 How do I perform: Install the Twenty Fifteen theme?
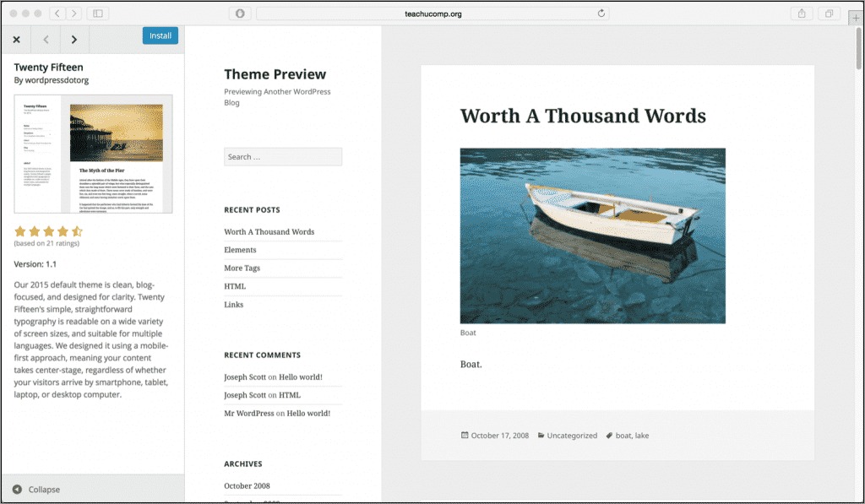click(160, 35)
